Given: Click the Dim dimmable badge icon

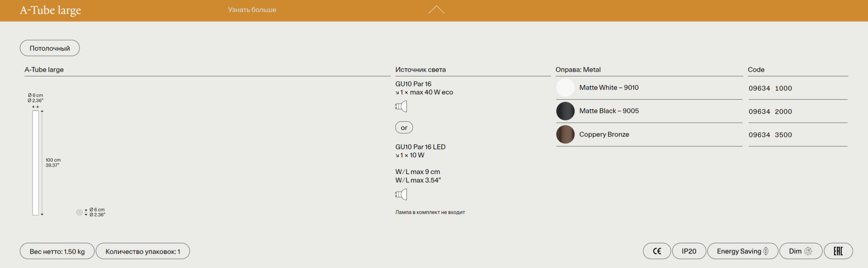Looking at the screenshot, I should tap(808, 251).
